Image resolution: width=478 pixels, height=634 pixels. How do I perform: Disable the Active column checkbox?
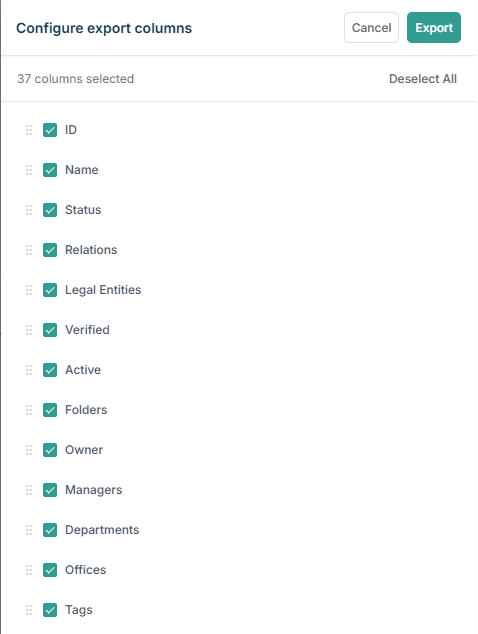(x=50, y=370)
